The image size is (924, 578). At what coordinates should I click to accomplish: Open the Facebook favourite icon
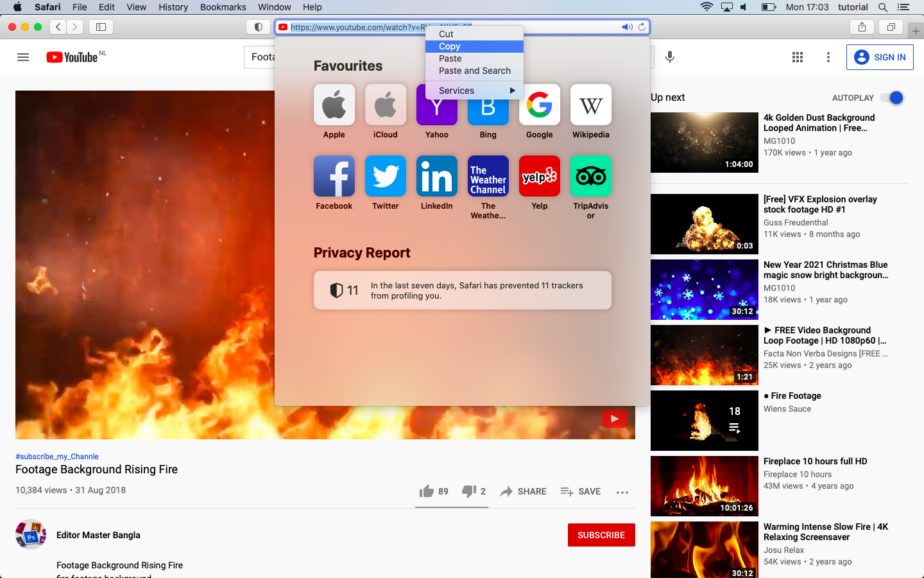[x=334, y=176]
